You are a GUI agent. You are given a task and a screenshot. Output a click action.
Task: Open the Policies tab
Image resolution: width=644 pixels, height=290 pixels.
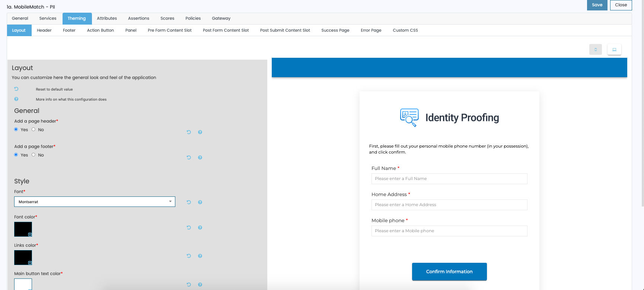pyautogui.click(x=193, y=18)
